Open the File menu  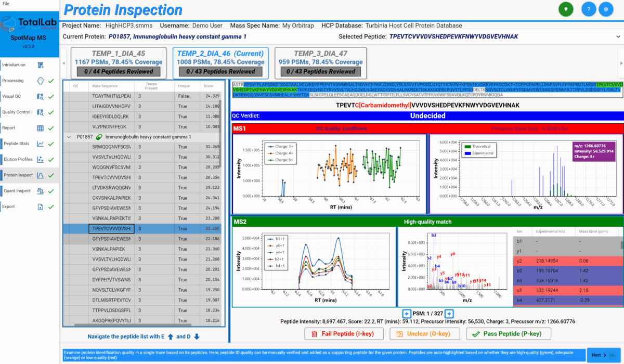pos(6,4)
